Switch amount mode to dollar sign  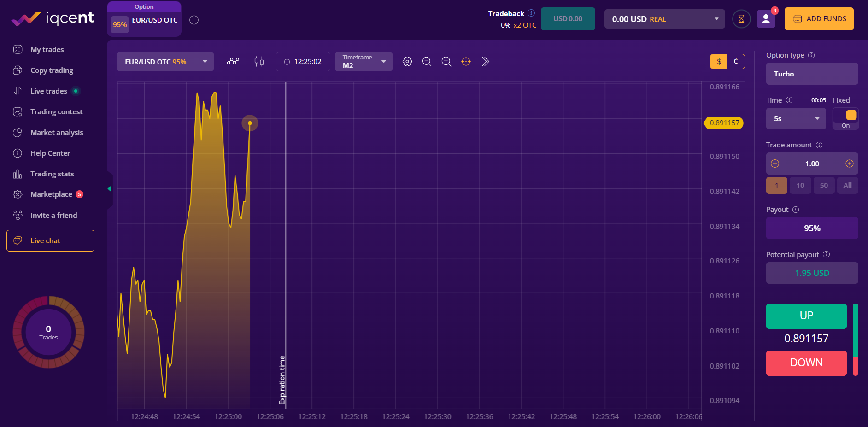(x=718, y=62)
